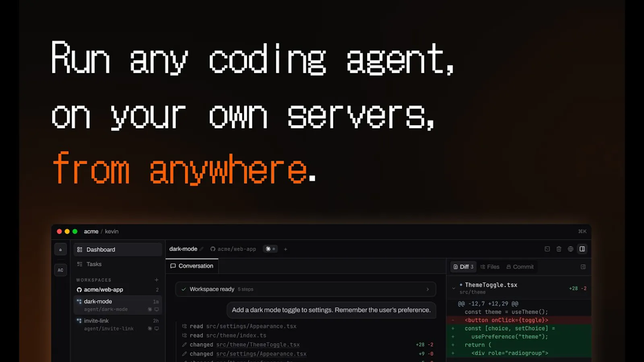Click the agent starburst icon on invite-link row

[x=150, y=329]
